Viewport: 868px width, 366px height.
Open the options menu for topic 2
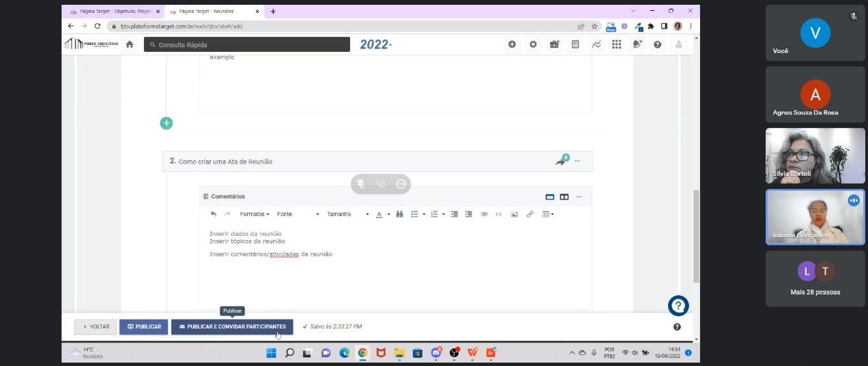coord(577,161)
